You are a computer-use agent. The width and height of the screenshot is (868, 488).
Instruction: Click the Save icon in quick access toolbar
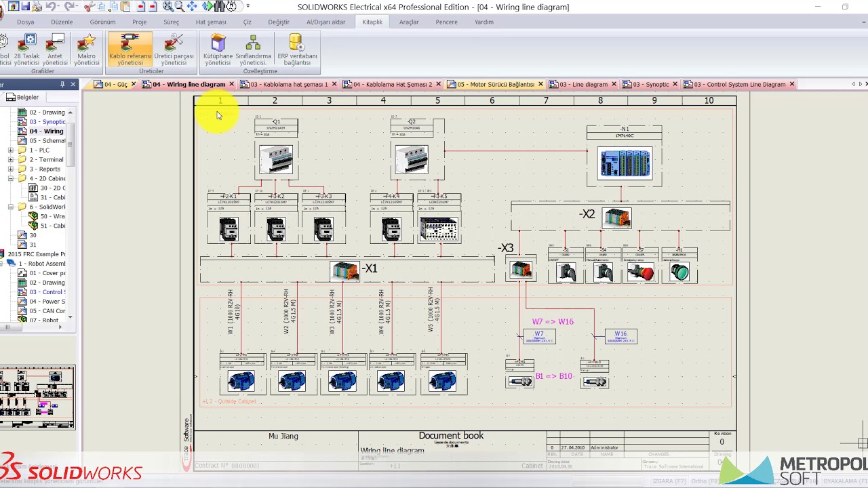coord(25,7)
